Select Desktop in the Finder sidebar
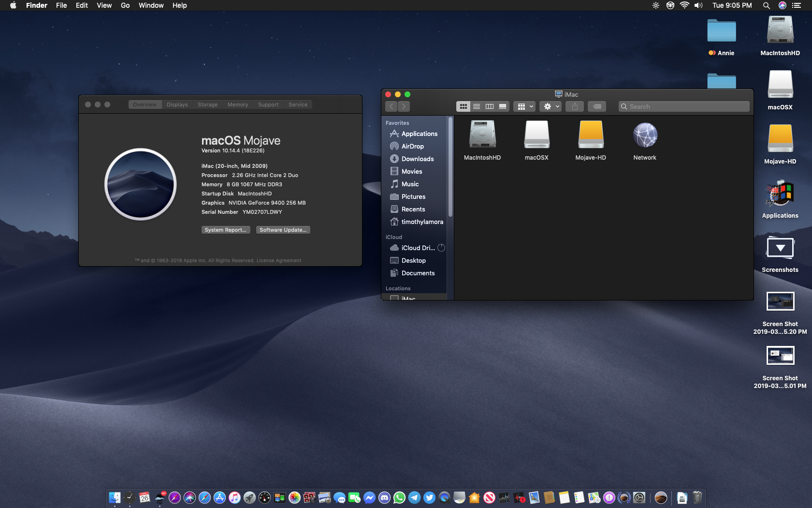Screen dimensions: 812x508 [x=415, y=260]
